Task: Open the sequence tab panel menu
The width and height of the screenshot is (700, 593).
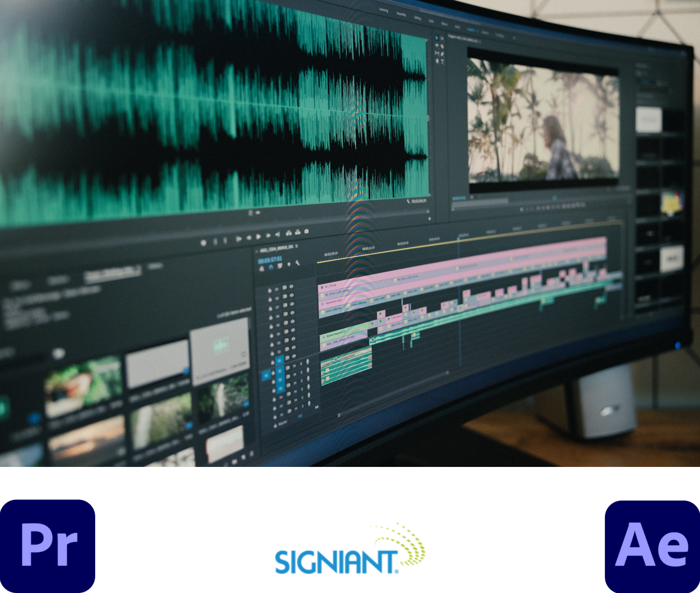Action: coord(297,246)
